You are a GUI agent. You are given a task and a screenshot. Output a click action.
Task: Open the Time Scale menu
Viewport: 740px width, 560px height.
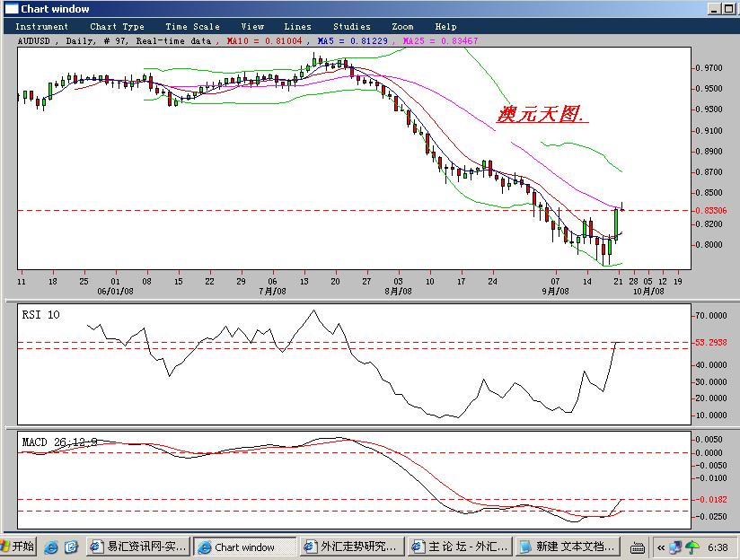coord(192,27)
